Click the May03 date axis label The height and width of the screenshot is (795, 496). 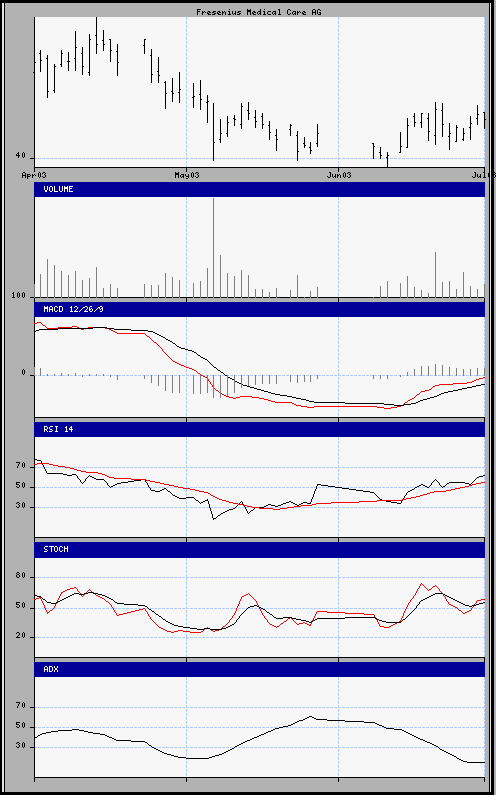(187, 175)
